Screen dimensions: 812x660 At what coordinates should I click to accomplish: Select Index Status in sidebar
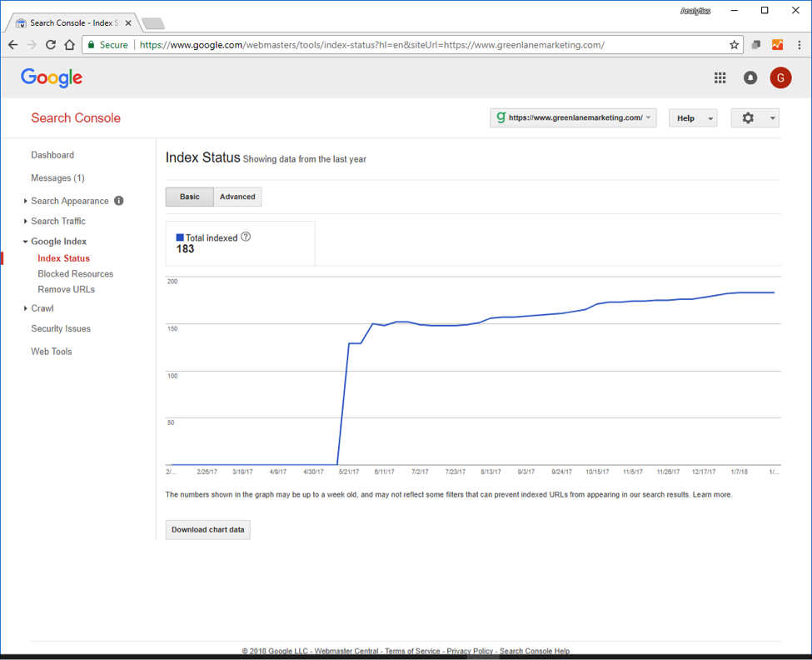coord(63,258)
